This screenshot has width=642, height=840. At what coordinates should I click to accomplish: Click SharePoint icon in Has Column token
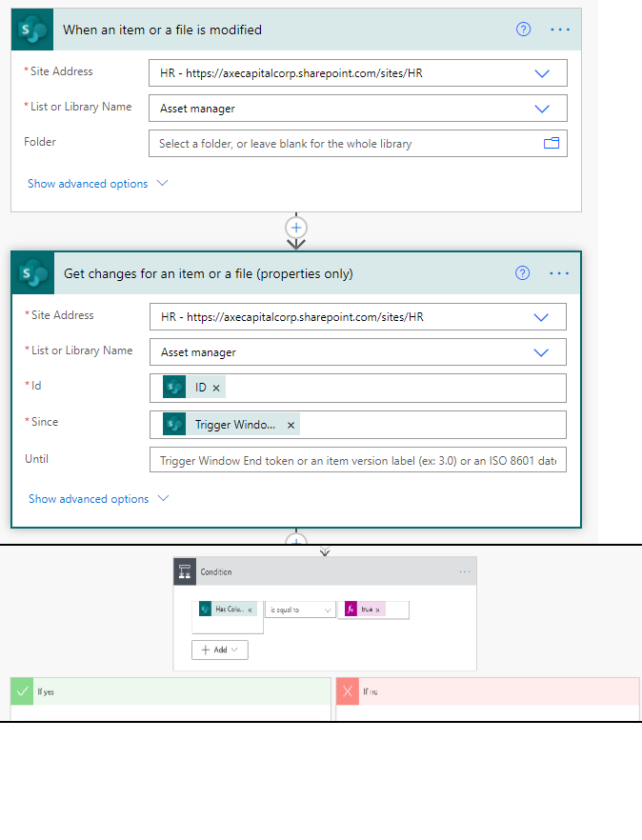click(x=205, y=610)
